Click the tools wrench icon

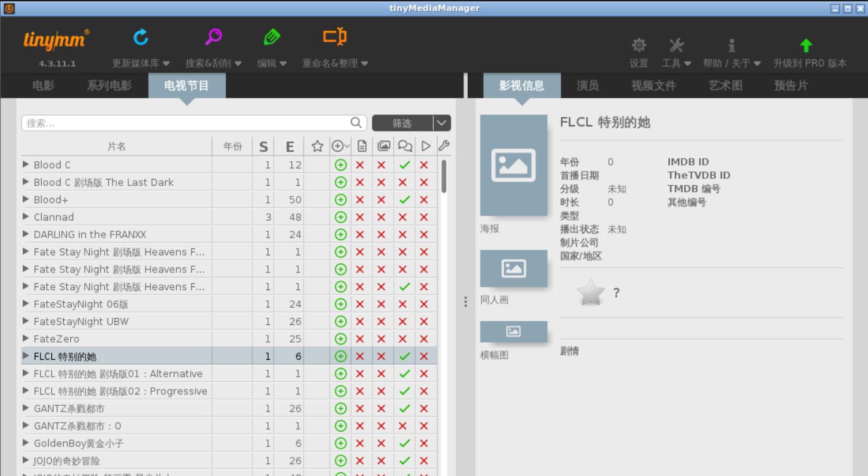point(676,45)
